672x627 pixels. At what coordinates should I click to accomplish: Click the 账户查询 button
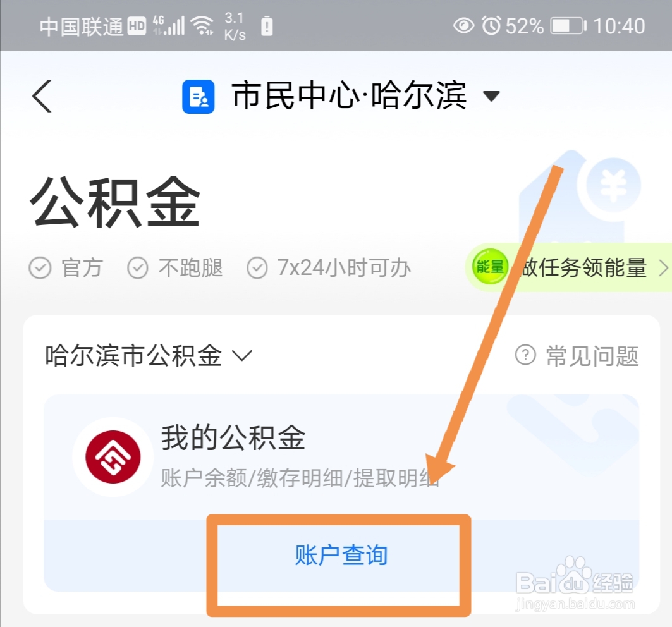tap(341, 555)
